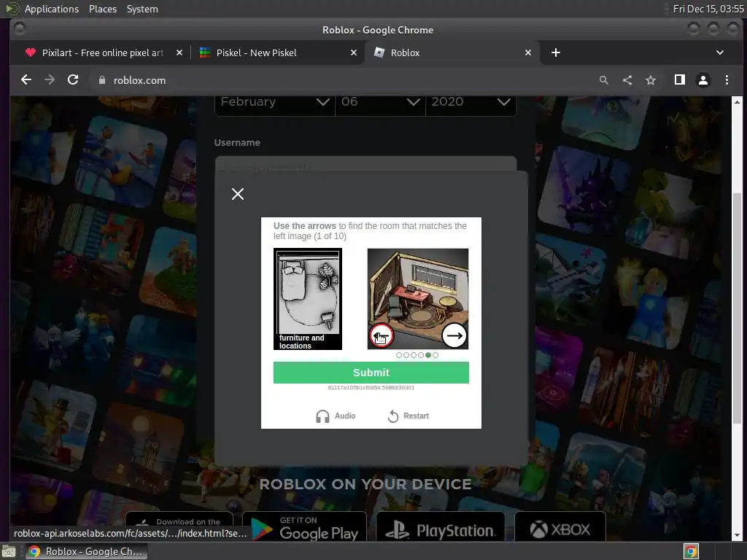747x560 pixels.
Task: Go forward in Chrome history
Action: (50, 80)
